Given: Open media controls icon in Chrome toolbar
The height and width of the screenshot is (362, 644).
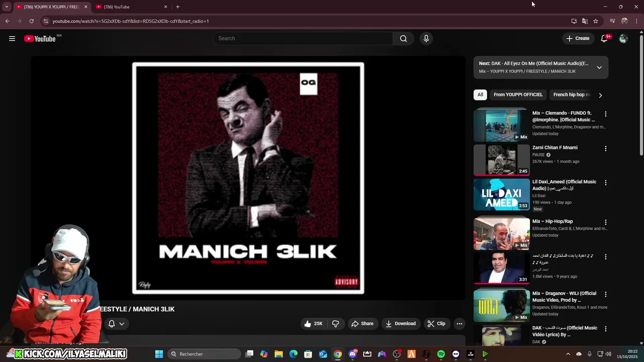Looking at the screenshot, I should pos(612,21).
